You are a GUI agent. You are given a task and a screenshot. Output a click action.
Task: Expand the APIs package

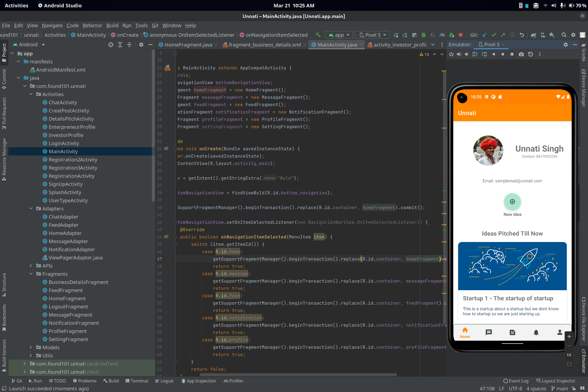(x=31, y=266)
